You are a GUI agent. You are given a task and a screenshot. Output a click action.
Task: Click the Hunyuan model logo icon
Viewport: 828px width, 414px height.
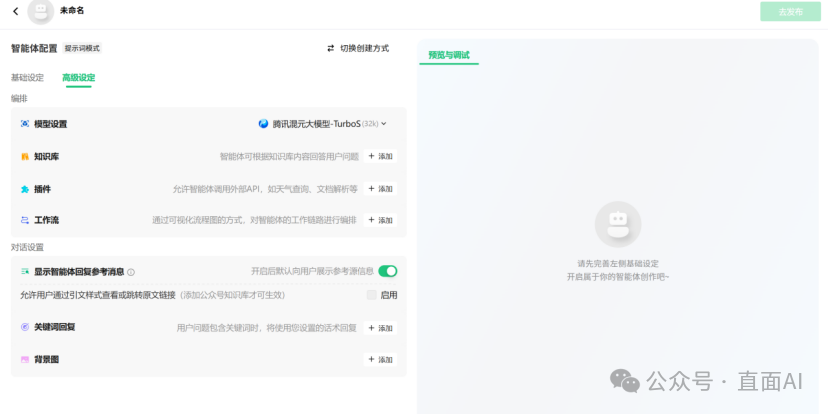[x=263, y=124]
